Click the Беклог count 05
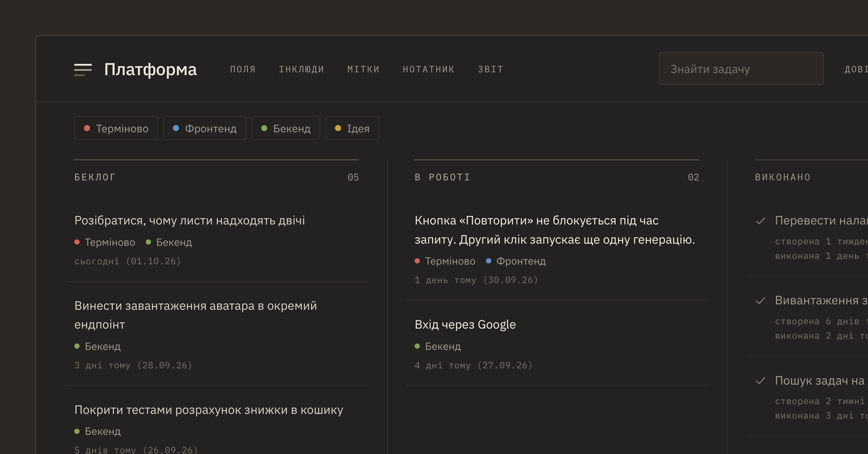 (353, 177)
